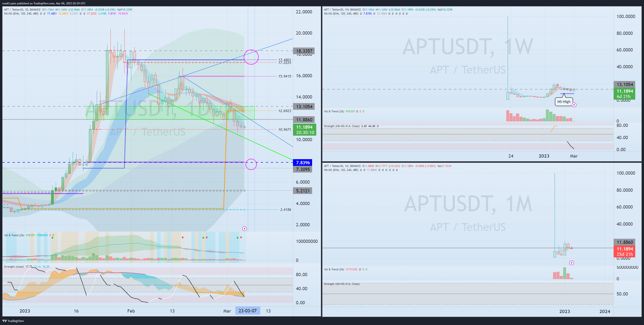Click the 11.8860 price label on the 1D chart
Screen dimensions: 644x325
(x=304, y=120)
